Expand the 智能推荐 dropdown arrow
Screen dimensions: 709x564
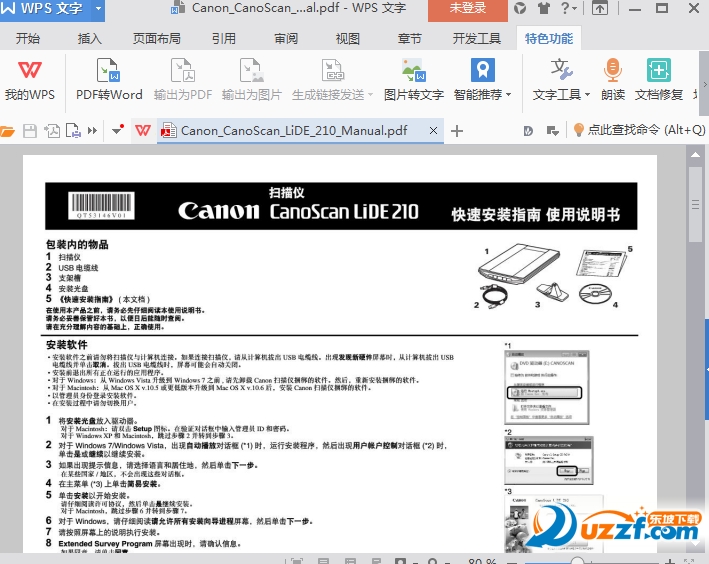point(508,95)
